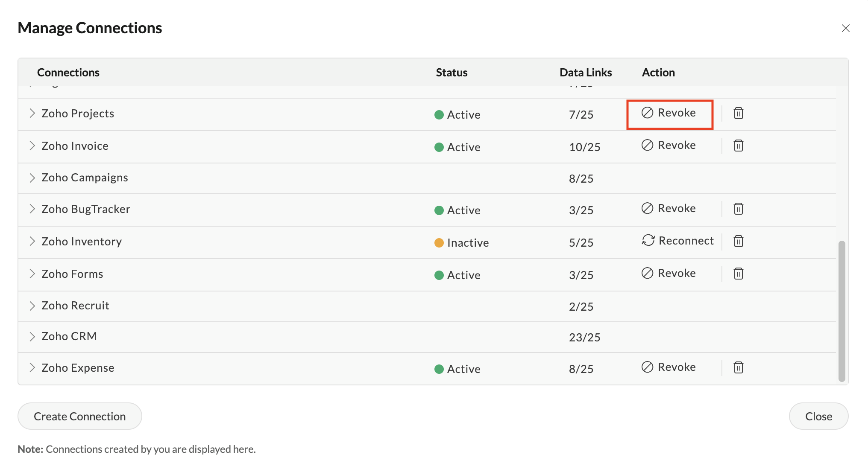
Task: Click trash icon for Zoho Expense
Action: pyautogui.click(x=738, y=367)
